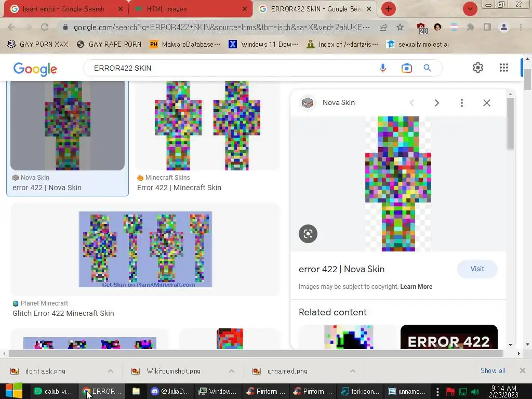This screenshot has height=399, width=532.
Task: Reload the current page
Action: [45, 27]
